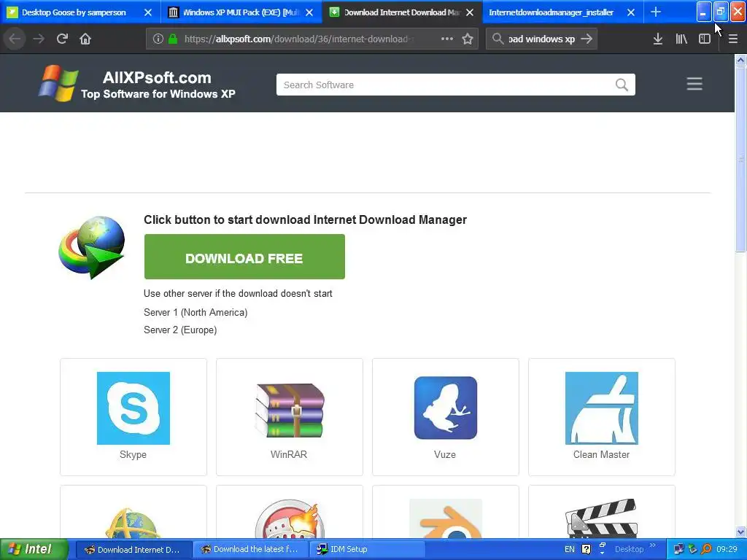Open a new browser tab

tap(656, 12)
